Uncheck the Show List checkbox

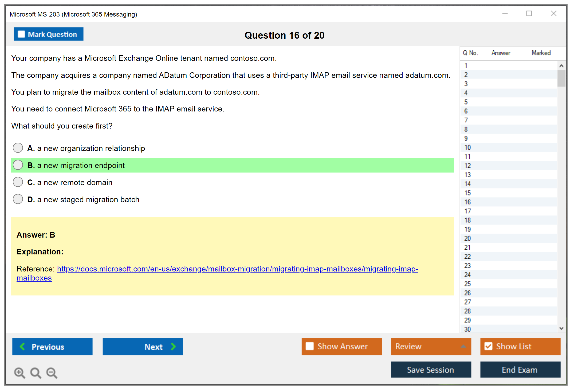point(488,346)
